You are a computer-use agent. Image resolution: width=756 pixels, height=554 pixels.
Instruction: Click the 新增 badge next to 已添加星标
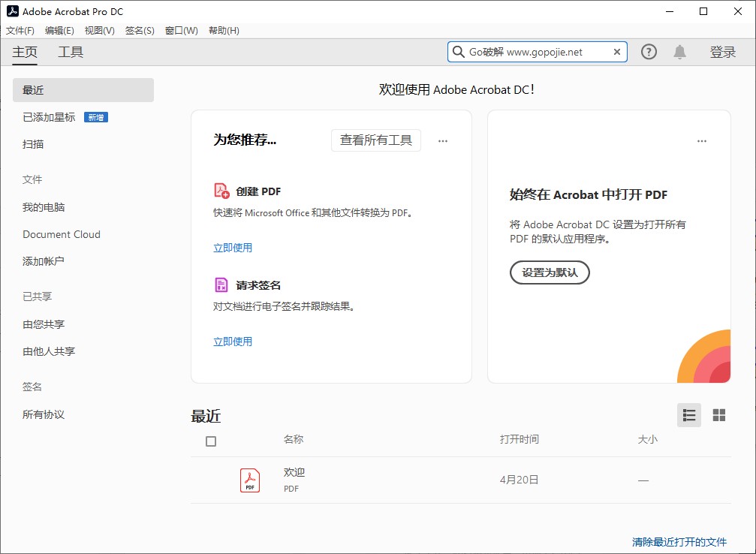[96, 117]
